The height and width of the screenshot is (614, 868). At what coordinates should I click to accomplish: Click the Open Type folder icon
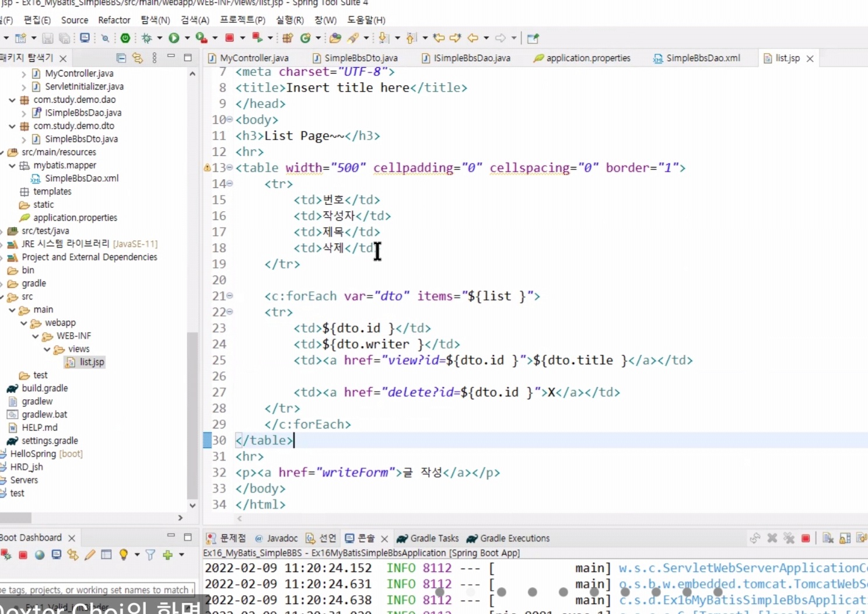[x=335, y=38]
